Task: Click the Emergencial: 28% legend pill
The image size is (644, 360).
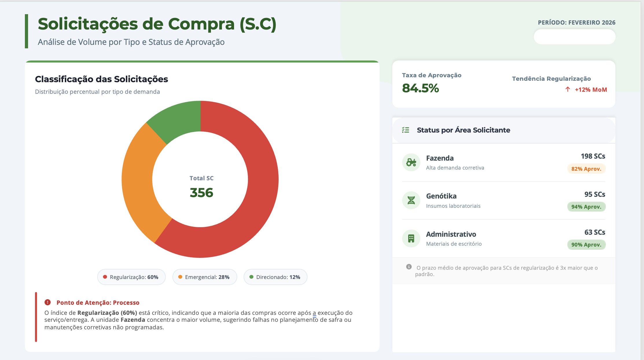Action: pyautogui.click(x=205, y=277)
